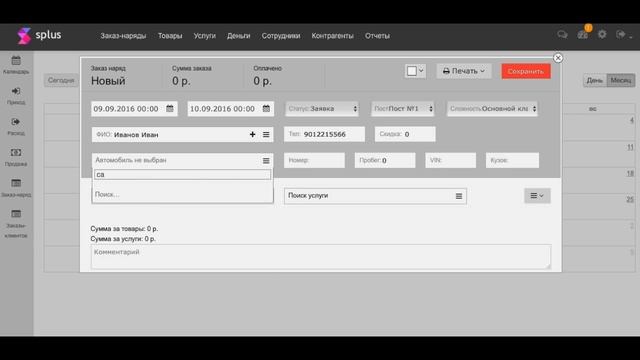Click the Пробег field
This screenshot has height=360, width=640.
pos(385,160)
